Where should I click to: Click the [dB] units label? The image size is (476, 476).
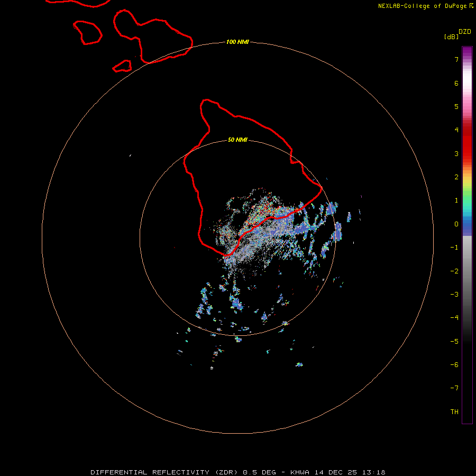point(451,36)
